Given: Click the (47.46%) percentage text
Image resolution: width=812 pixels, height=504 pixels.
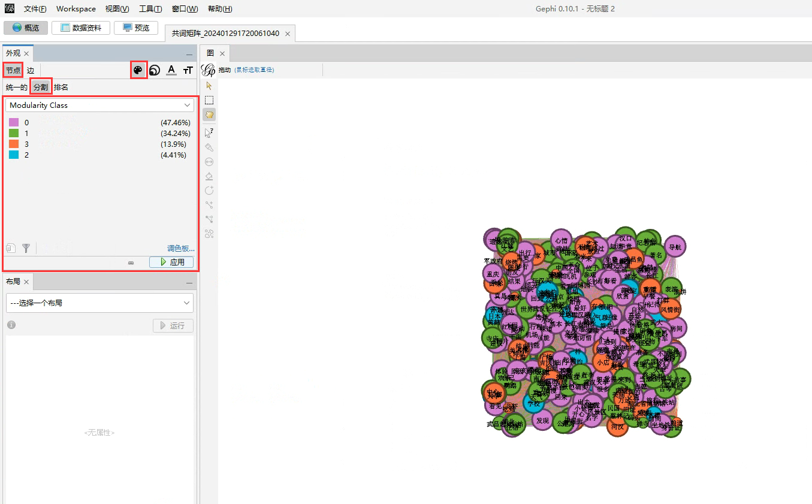Looking at the screenshot, I should (176, 122).
